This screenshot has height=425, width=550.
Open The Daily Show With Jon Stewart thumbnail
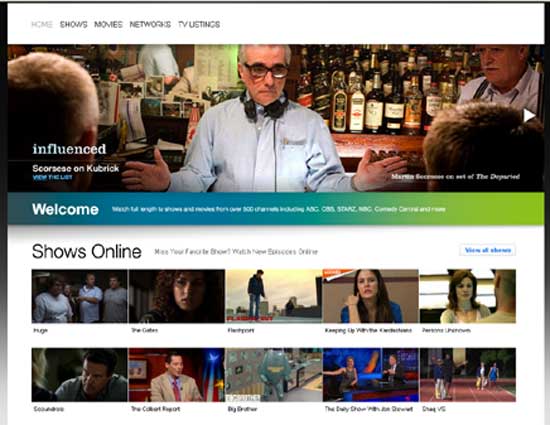point(371,375)
